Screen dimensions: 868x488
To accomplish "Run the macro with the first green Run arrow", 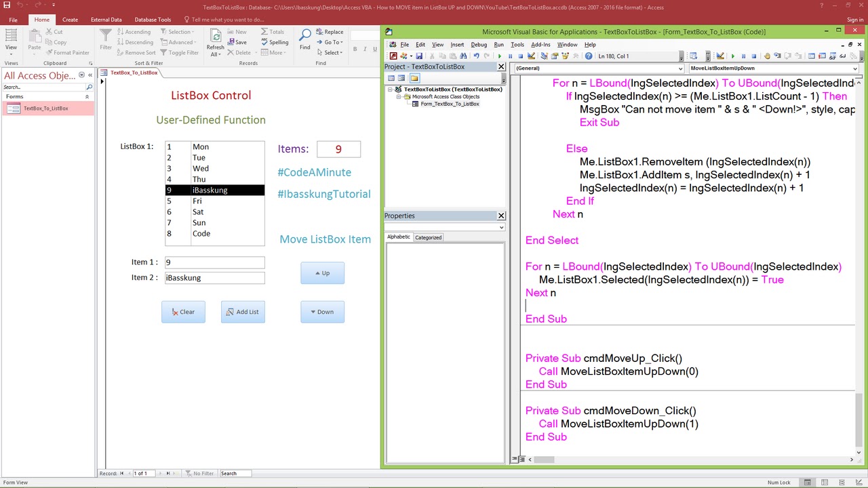I will [x=500, y=56].
